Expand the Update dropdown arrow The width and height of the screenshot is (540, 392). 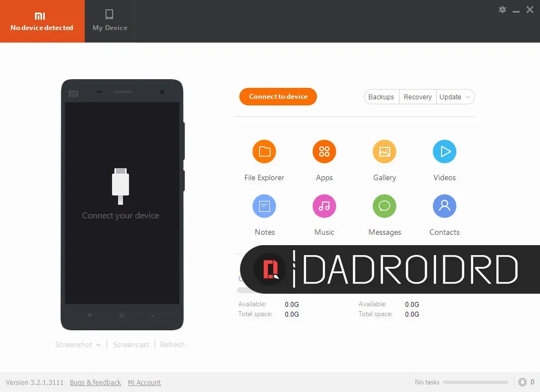(x=468, y=97)
